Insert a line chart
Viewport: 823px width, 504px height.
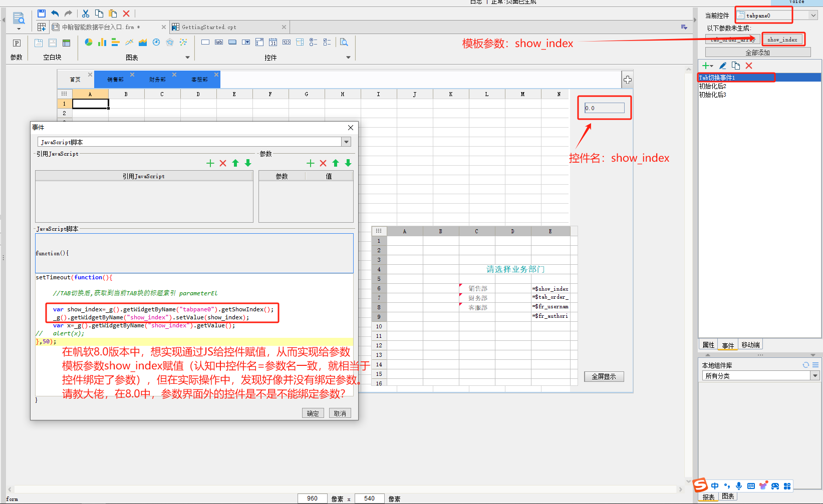(129, 43)
